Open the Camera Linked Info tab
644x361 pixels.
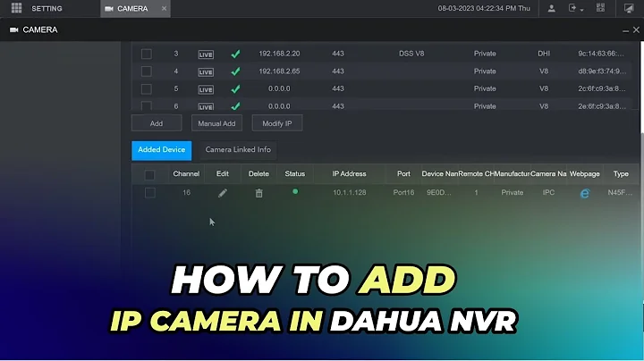pos(238,150)
